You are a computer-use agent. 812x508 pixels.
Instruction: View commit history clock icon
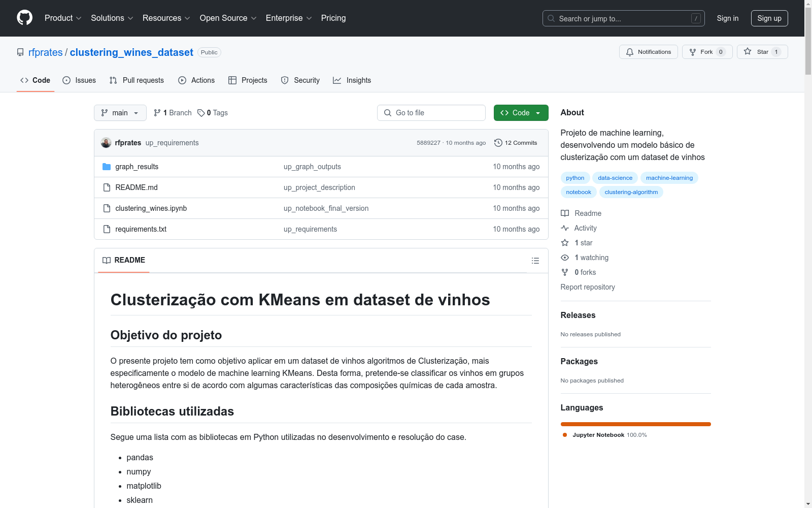498,143
